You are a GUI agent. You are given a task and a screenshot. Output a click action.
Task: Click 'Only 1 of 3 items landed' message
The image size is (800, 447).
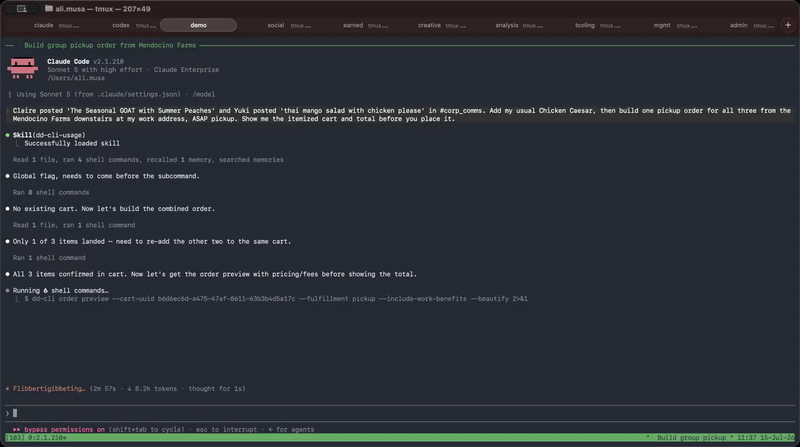point(152,241)
